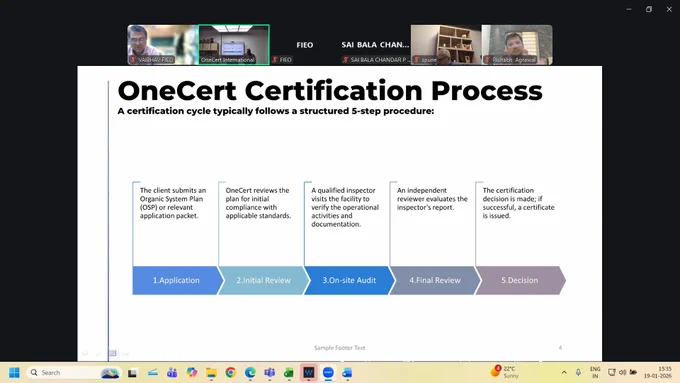
Task: Open the clock showing 15:35 19-01-2026
Action: (x=658, y=372)
